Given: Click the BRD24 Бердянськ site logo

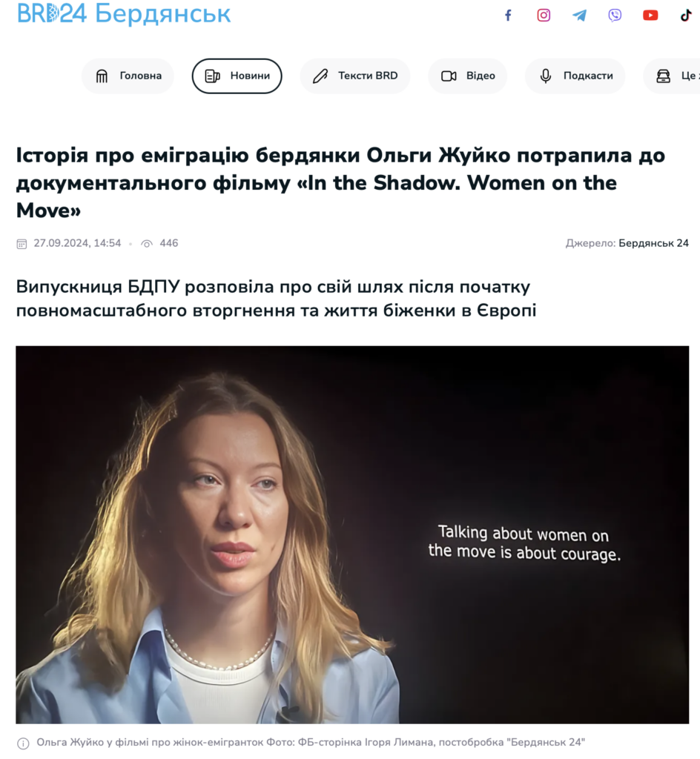Looking at the screenshot, I should [x=124, y=13].
